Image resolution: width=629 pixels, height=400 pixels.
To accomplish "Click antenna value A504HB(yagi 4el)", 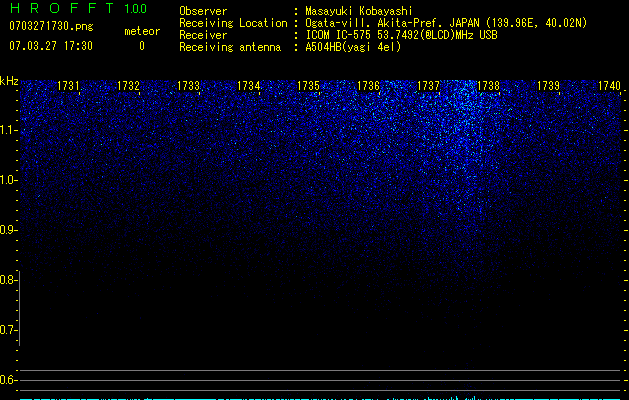I will point(353,47).
